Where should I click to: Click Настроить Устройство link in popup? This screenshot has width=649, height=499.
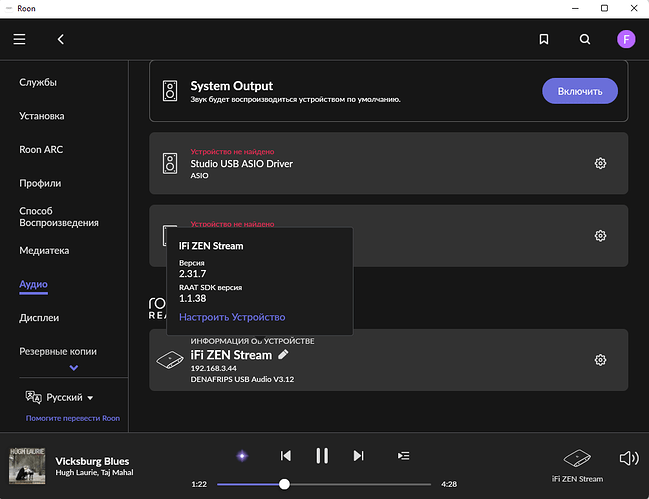232,317
